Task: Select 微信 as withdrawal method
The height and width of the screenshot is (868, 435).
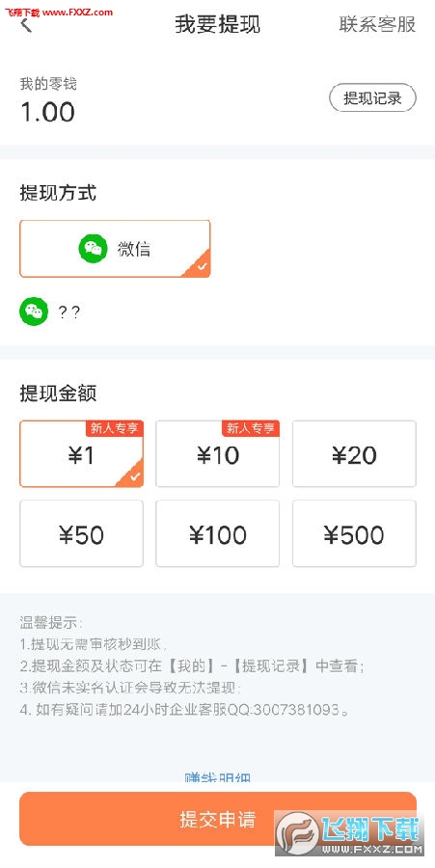Action: (115, 249)
